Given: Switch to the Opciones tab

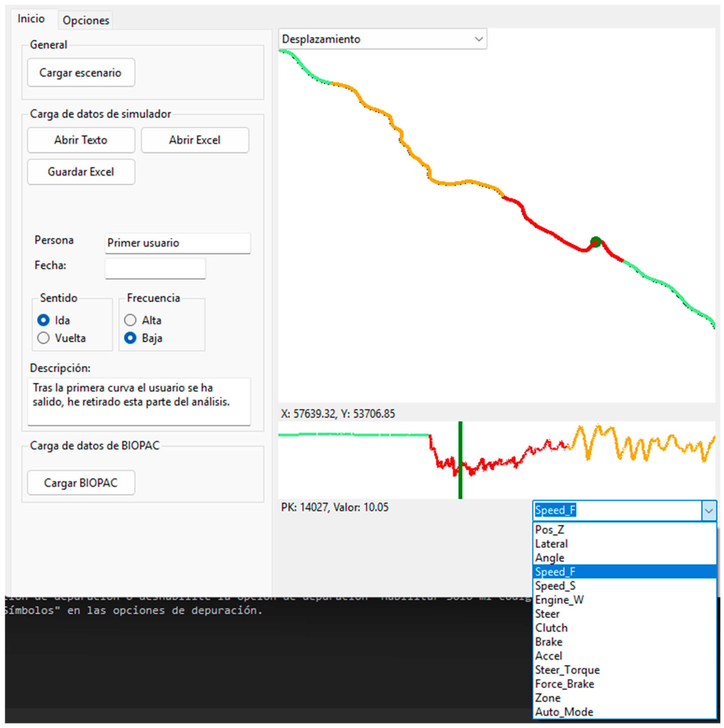Looking at the screenshot, I should coord(86,20).
